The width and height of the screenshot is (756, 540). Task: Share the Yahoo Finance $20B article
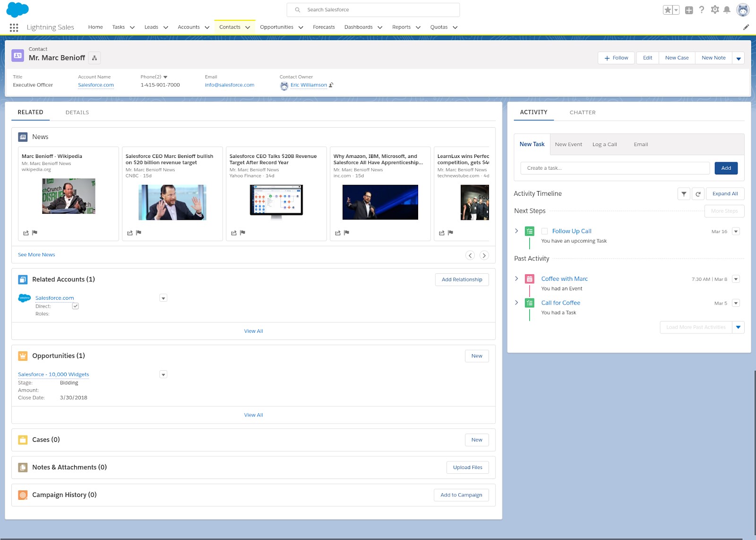pos(234,233)
